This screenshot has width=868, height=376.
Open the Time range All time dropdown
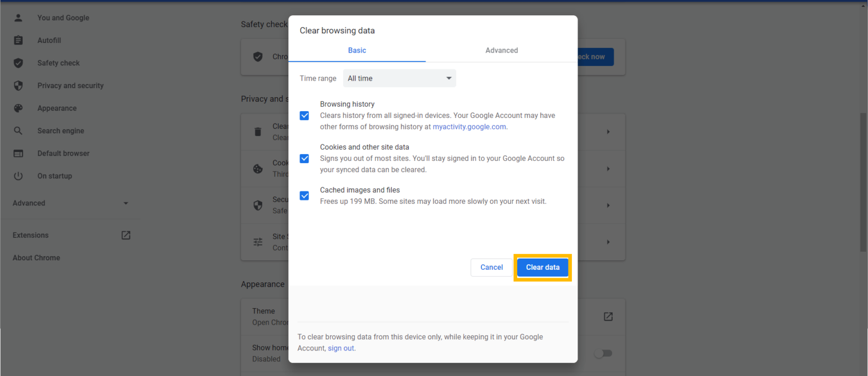click(x=400, y=78)
